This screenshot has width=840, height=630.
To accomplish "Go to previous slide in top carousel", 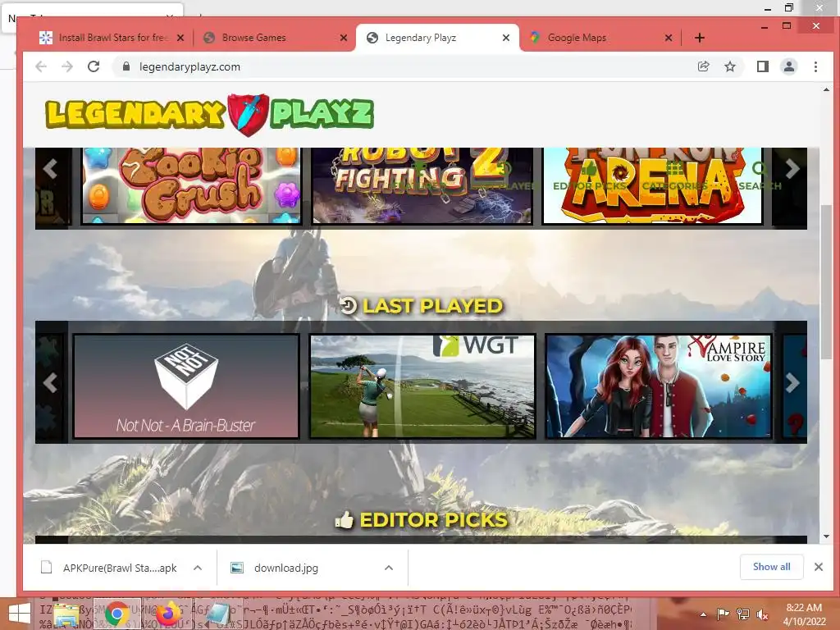I will [x=50, y=169].
